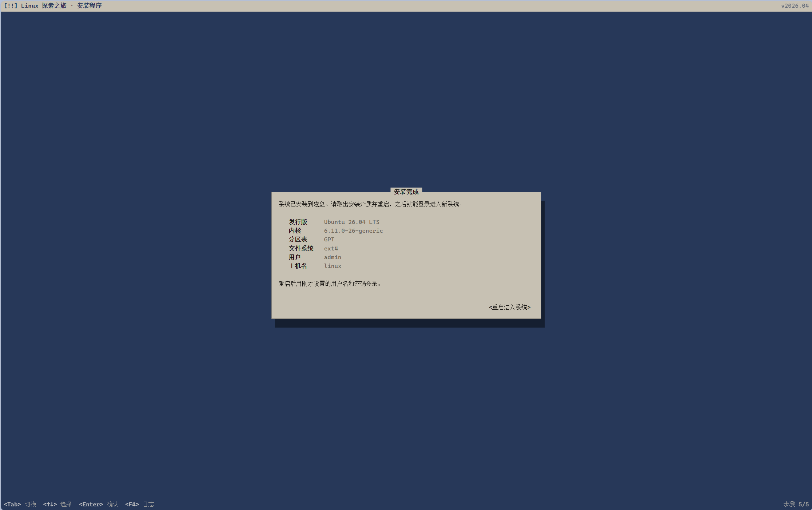Click the 分区表 label
812x510 pixels.
pyautogui.click(x=298, y=239)
